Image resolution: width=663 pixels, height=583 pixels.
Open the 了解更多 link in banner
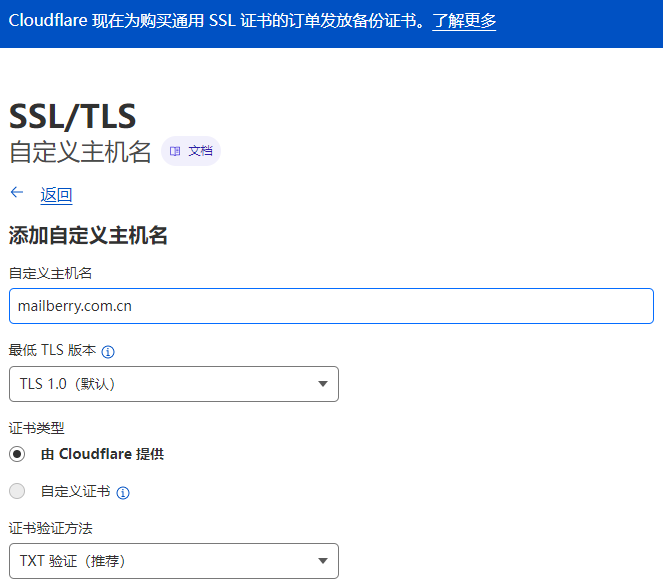464,21
